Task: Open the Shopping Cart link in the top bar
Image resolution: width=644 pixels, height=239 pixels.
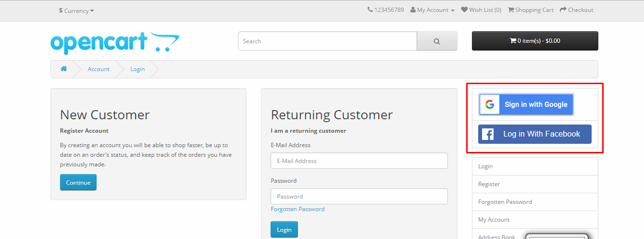Action: click(x=531, y=10)
